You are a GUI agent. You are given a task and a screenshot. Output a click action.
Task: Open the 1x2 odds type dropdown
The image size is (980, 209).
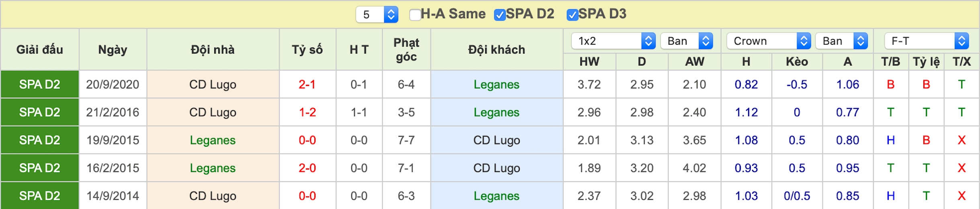point(613,41)
